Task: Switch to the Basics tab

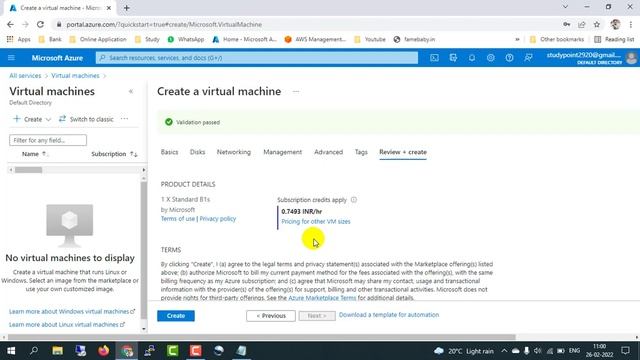Action: pyautogui.click(x=169, y=152)
